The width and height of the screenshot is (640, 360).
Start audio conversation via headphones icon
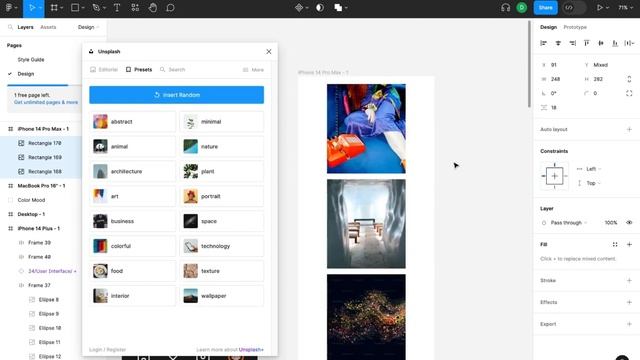pyautogui.click(x=505, y=8)
